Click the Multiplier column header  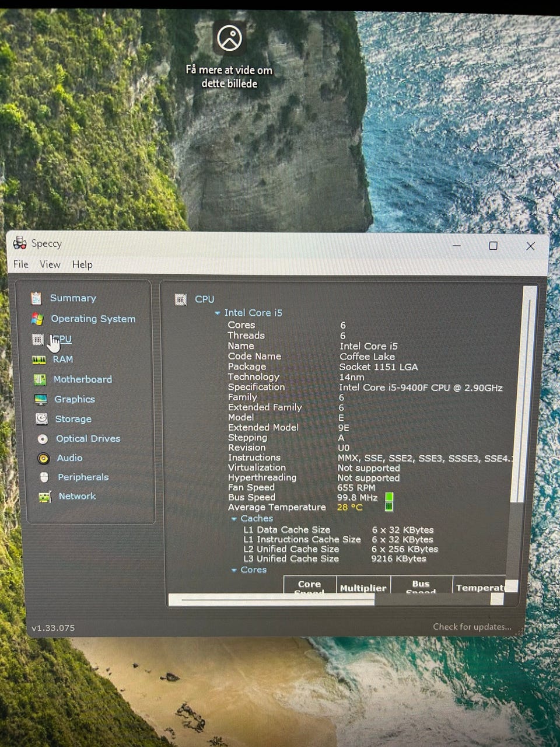[363, 585]
